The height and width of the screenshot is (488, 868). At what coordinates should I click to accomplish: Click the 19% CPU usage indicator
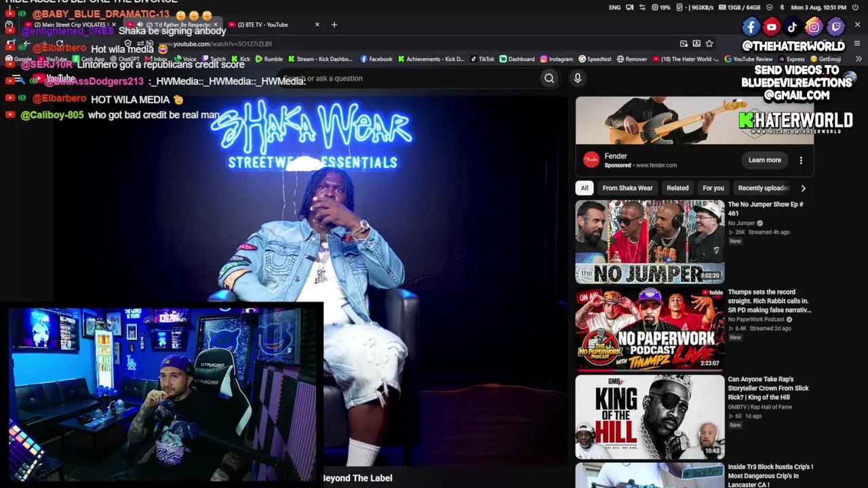pos(661,7)
